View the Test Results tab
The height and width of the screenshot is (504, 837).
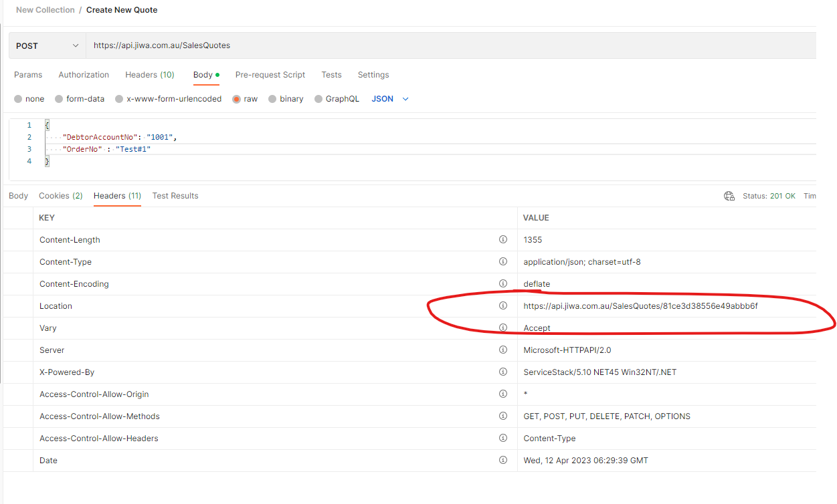(x=175, y=196)
